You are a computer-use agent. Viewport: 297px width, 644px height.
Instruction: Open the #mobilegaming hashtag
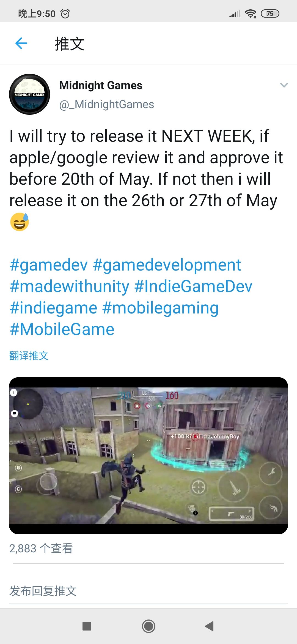pyautogui.click(x=160, y=308)
